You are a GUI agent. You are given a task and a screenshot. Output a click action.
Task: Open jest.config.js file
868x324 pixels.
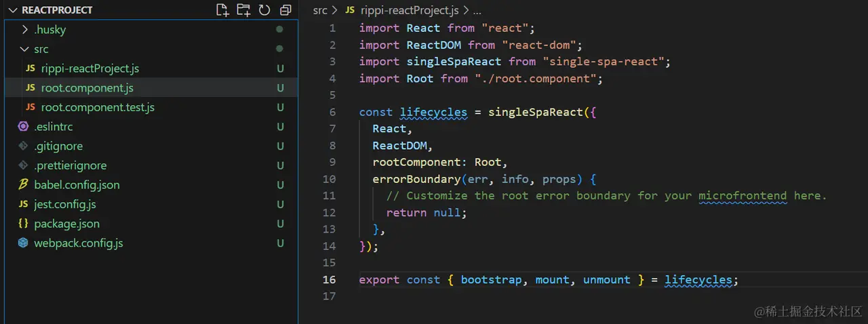pyautogui.click(x=65, y=204)
